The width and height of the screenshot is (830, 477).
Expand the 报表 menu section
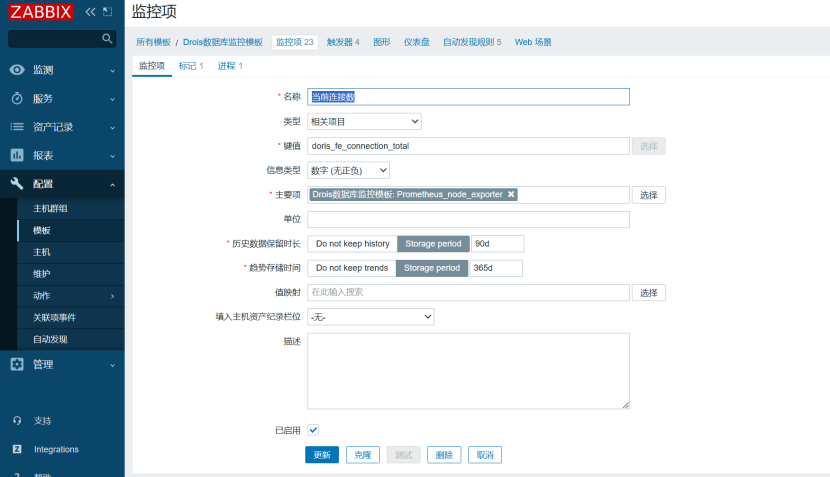[x=112, y=156]
